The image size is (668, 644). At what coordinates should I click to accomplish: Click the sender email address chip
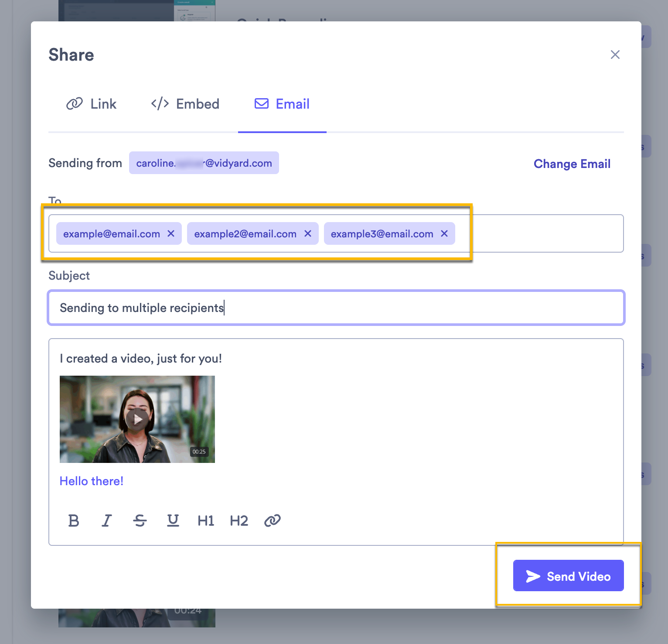(204, 163)
